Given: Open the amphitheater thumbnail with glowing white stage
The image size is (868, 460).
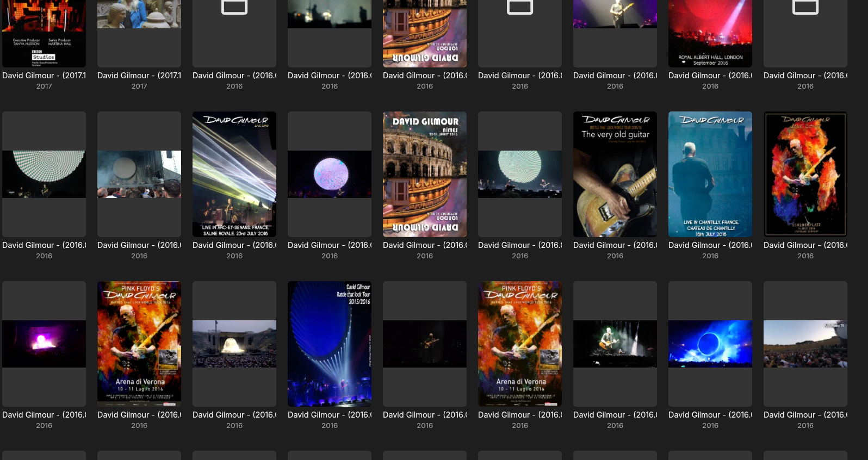Looking at the screenshot, I should pos(234,344).
